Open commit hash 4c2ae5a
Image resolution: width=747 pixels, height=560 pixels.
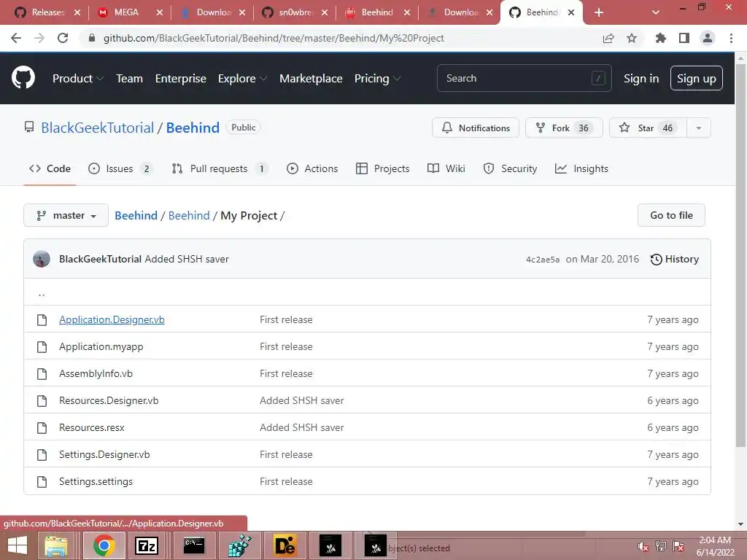543,260
